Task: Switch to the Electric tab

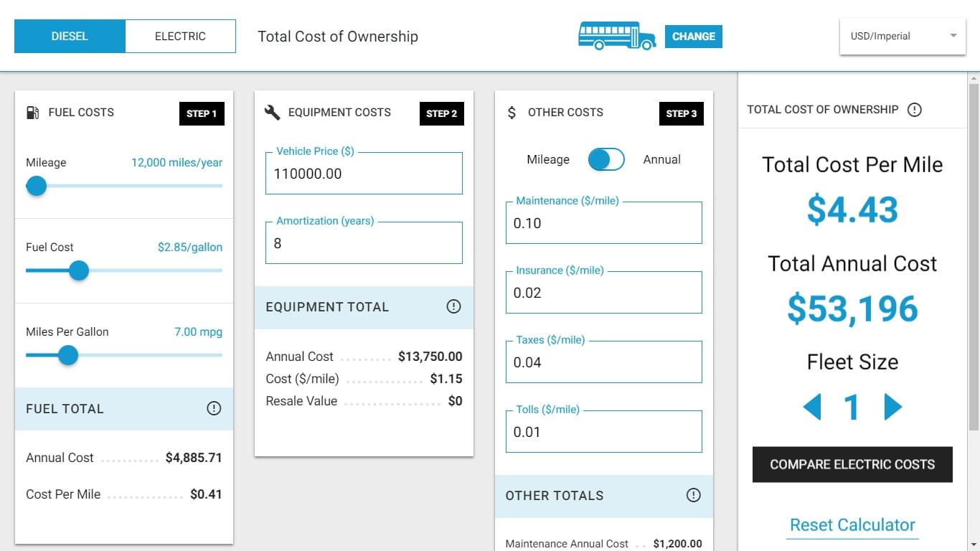Action: coord(180,36)
